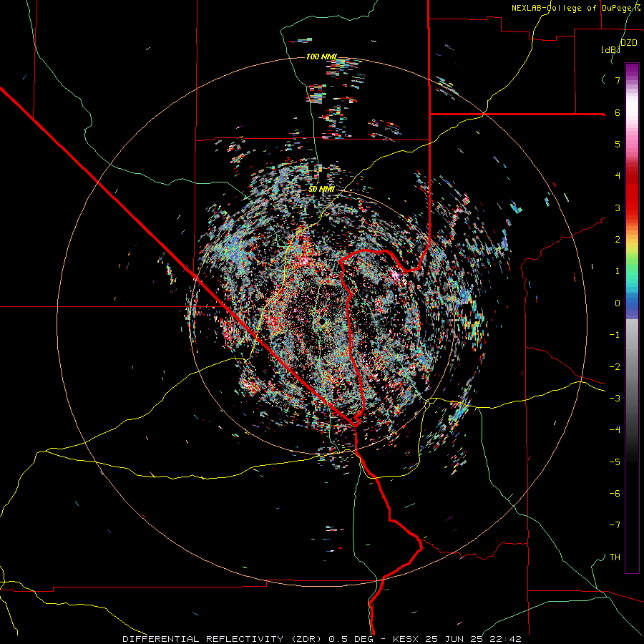Click the DZD legend title
Screen dimensions: 644x644
click(x=629, y=43)
